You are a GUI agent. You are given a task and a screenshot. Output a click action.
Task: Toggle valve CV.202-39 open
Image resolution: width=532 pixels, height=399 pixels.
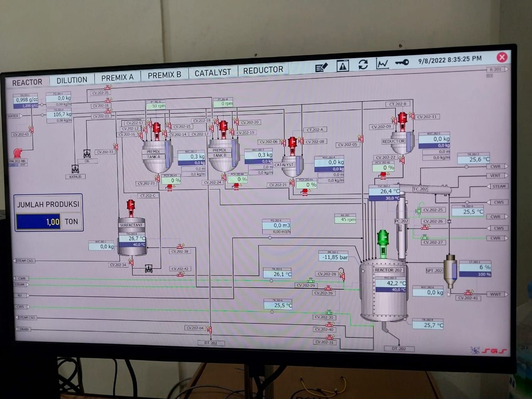pyautogui.click(x=328, y=288)
